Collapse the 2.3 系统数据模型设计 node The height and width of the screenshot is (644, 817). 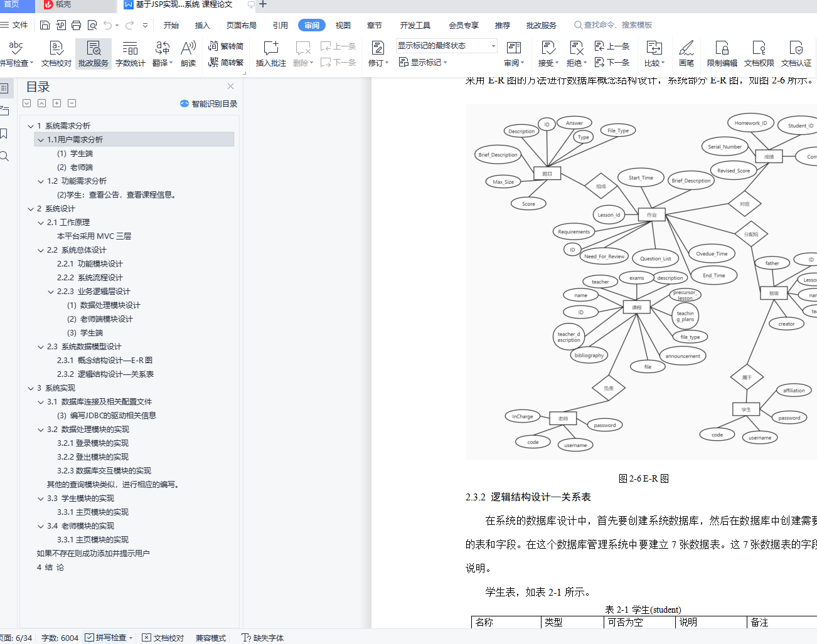tap(41, 347)
